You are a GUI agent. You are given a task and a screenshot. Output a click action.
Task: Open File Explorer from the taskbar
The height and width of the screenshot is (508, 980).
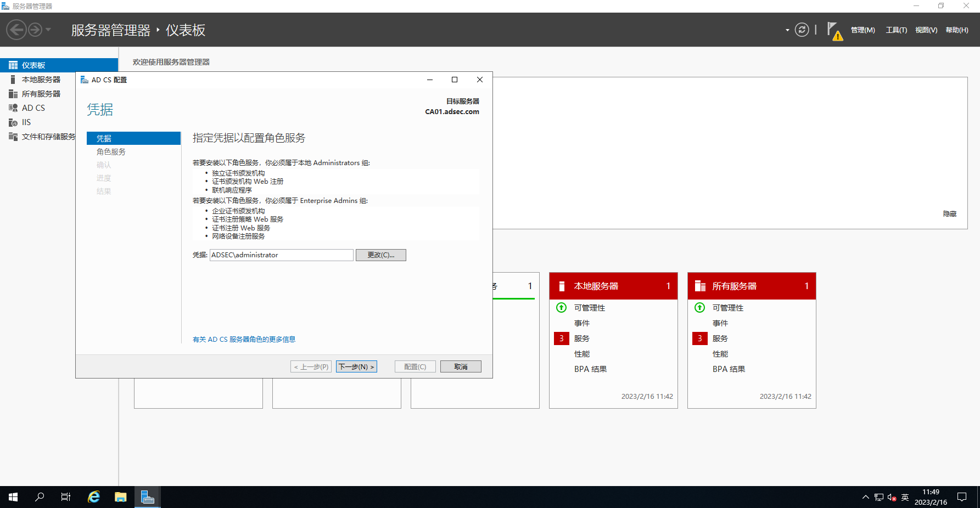click(121, 497)
